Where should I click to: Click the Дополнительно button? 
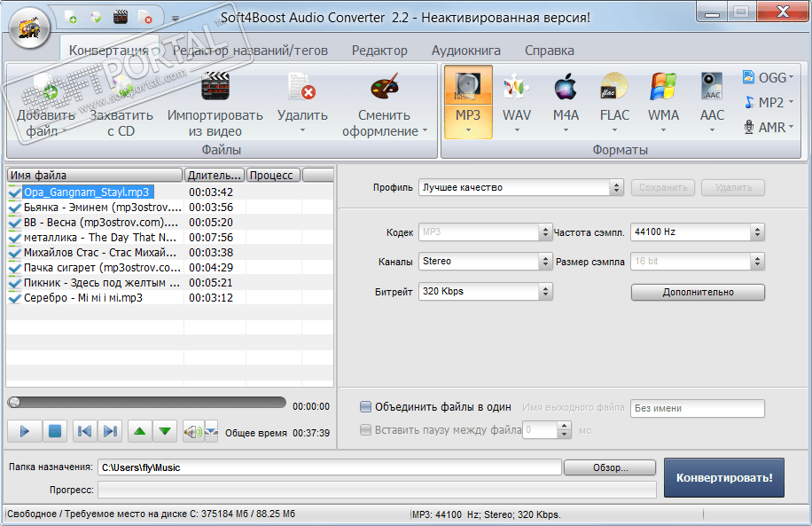coord(698,293)
